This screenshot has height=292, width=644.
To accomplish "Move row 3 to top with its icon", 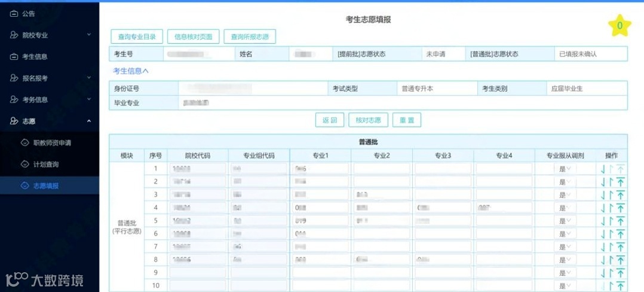I will click(x=620, y=195).
